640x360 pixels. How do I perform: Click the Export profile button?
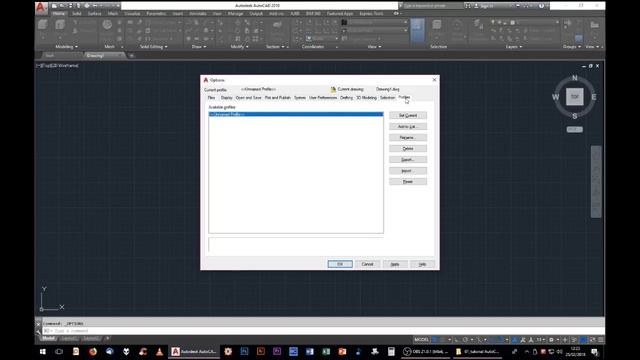408,160
